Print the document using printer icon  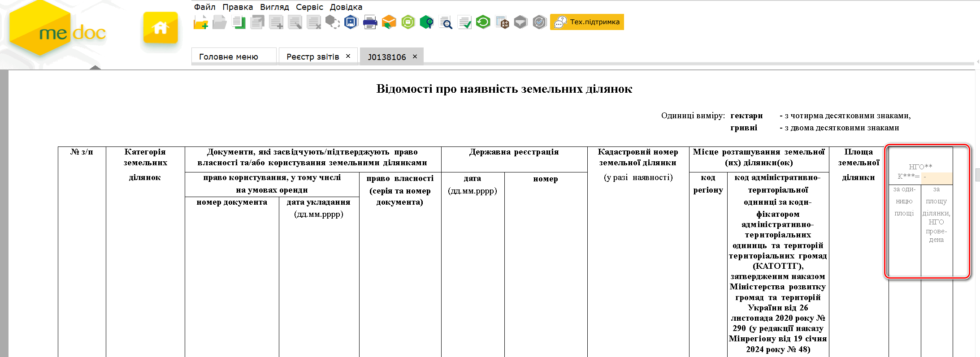[370, 22]
